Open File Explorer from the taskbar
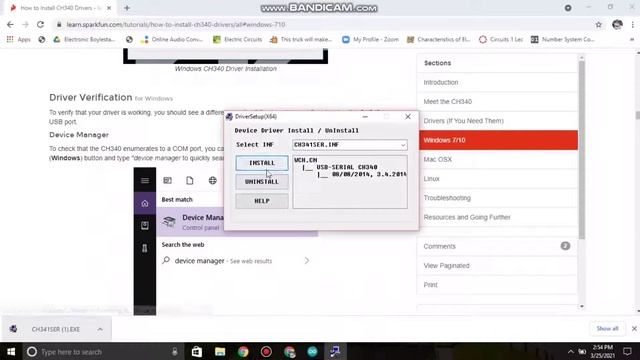Viewport: 640px width, 360px height. click(220, 351)
